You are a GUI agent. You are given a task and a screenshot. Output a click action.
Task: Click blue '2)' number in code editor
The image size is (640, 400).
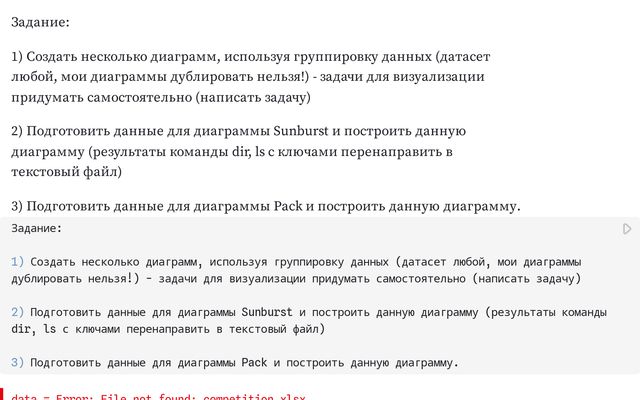click(18, 312)
